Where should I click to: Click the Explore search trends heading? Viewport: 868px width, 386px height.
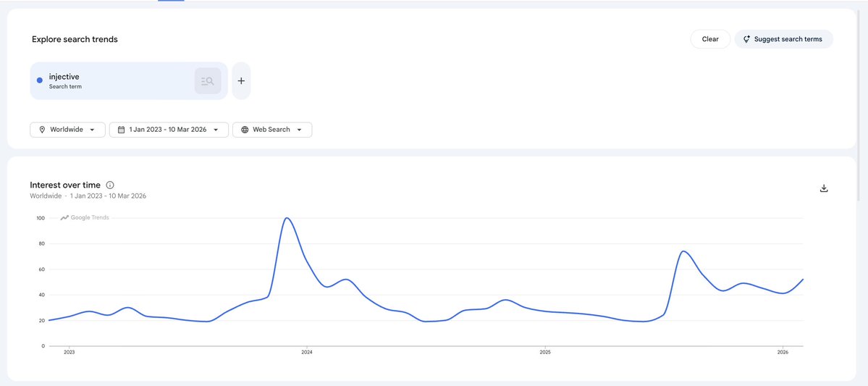tap(75, 39)
